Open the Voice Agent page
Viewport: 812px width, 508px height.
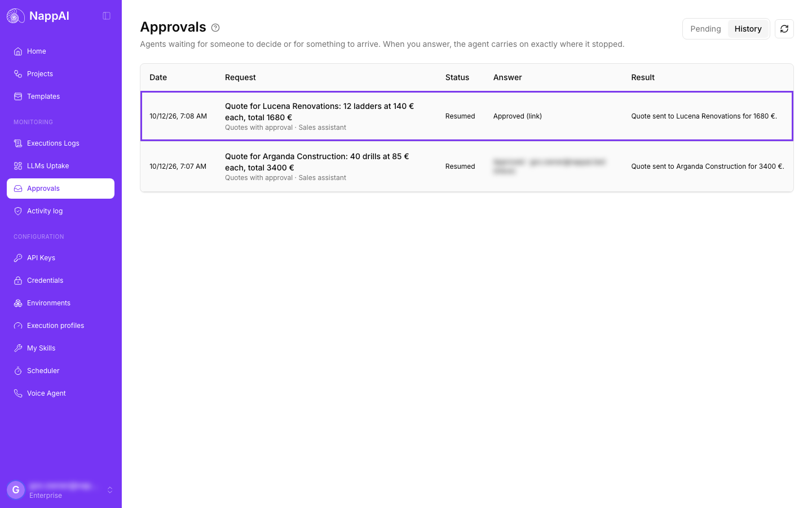[60, 393]
